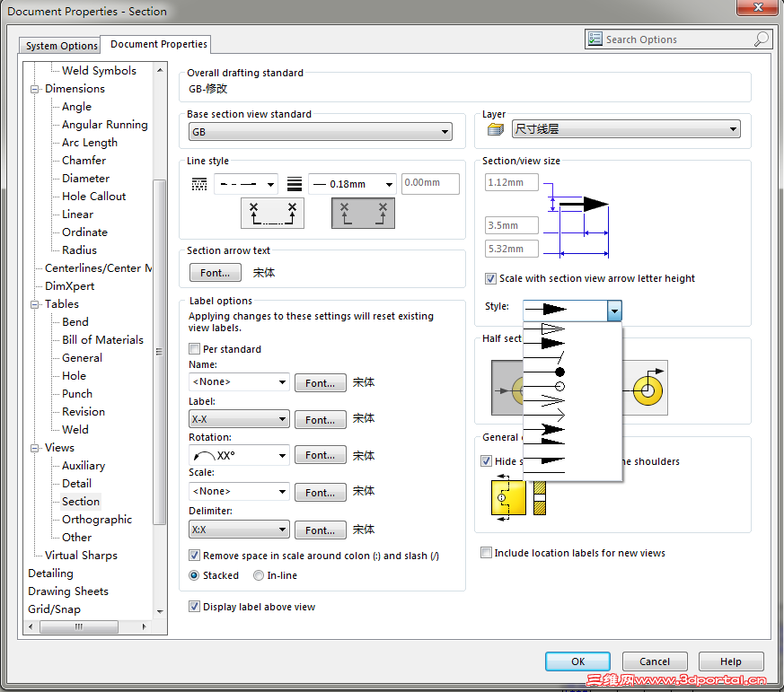Viewport: 784px width, 692px height.
Task: Click the line style pattern icon
Action: point(199,184)
